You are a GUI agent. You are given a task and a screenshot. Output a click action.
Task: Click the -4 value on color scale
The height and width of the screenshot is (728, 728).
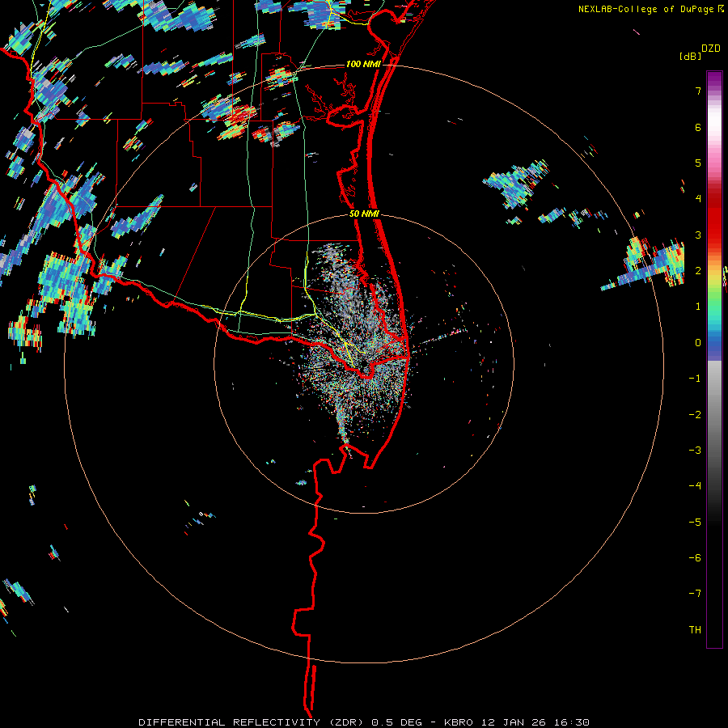coord(695,486)
